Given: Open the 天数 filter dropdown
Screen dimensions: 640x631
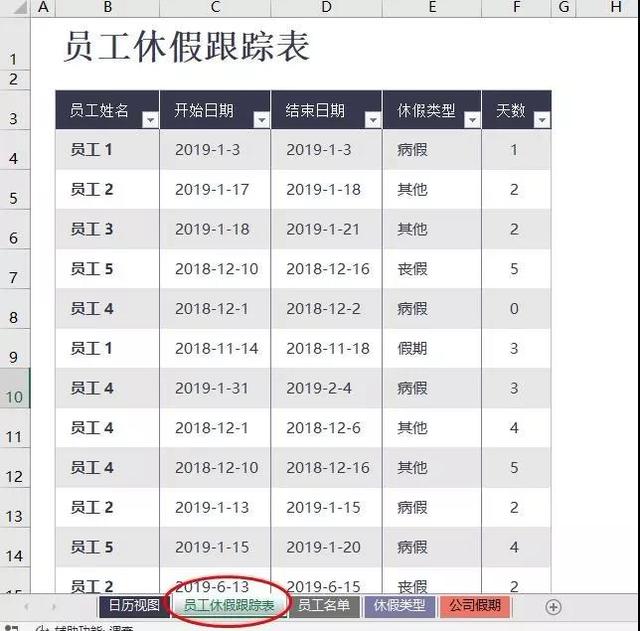Looking at the screenshot, I should click(542, 120).
